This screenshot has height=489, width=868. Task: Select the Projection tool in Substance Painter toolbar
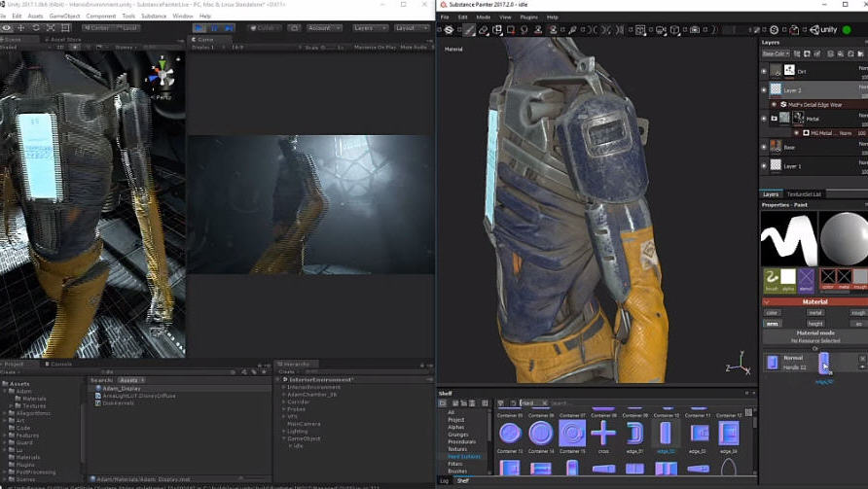(x=497, y=30)
